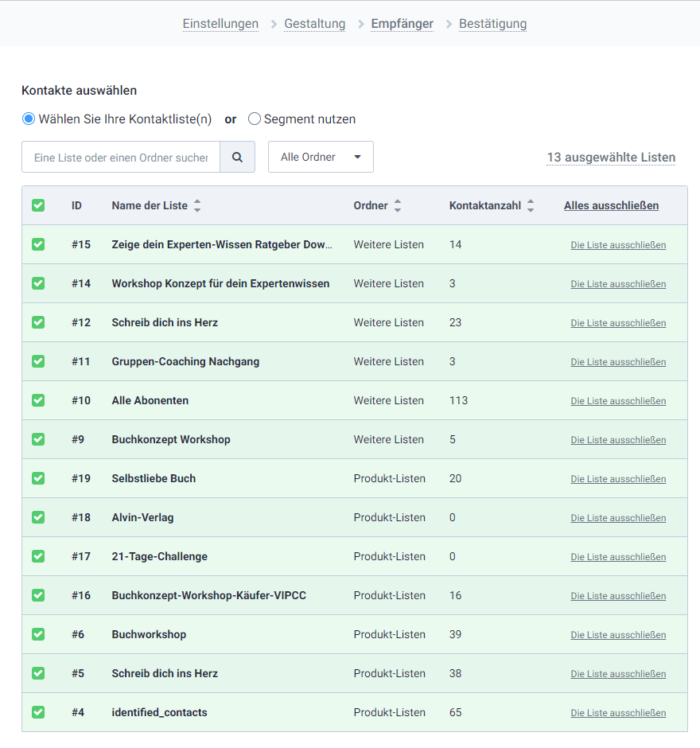Sort by Kontaktanzahl column arrows

[x=531, y=205]
